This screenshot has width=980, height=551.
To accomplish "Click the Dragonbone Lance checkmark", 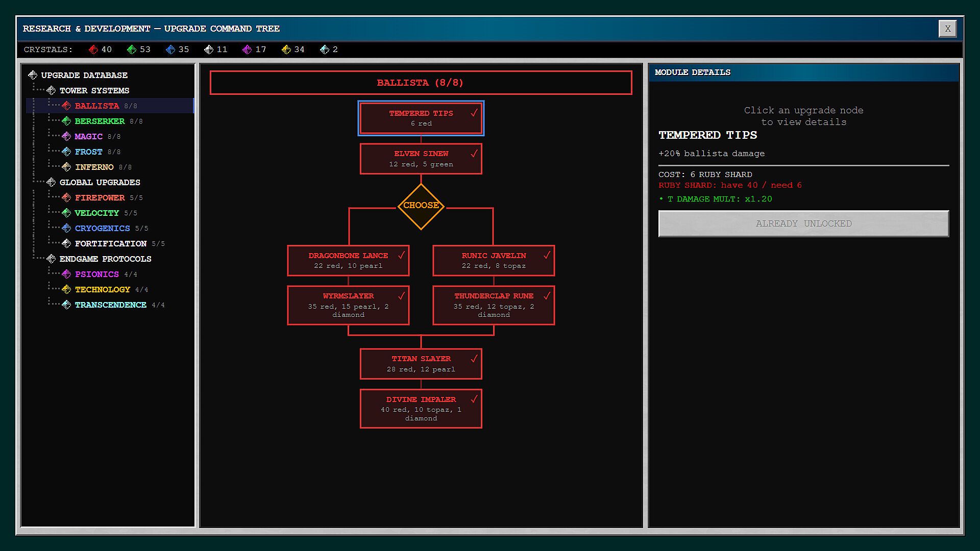I will point(401,255).
